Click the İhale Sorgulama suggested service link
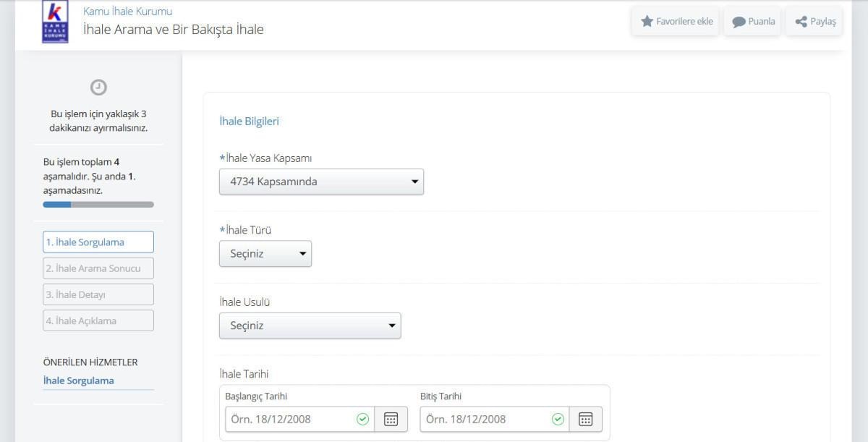 78,381
